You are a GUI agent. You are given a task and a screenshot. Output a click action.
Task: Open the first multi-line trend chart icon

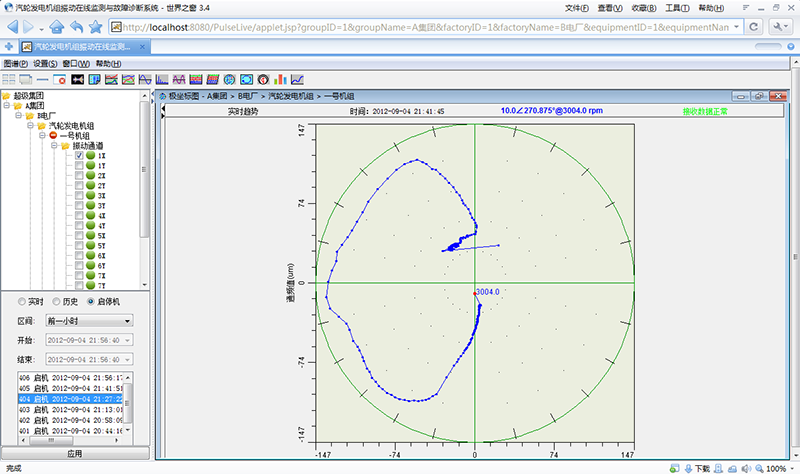pyautogui.click(x=111, y=79)
